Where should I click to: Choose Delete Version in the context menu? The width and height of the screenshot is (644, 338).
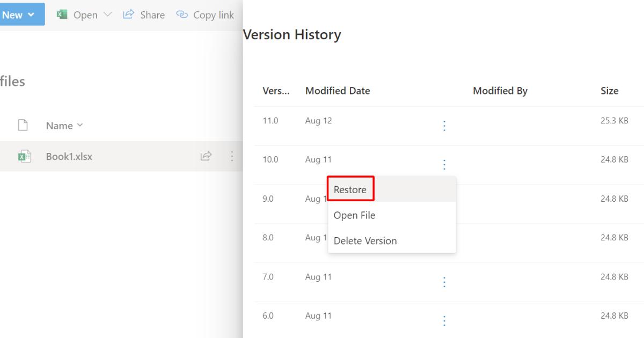pyautogui.click(x=365, y=241)
